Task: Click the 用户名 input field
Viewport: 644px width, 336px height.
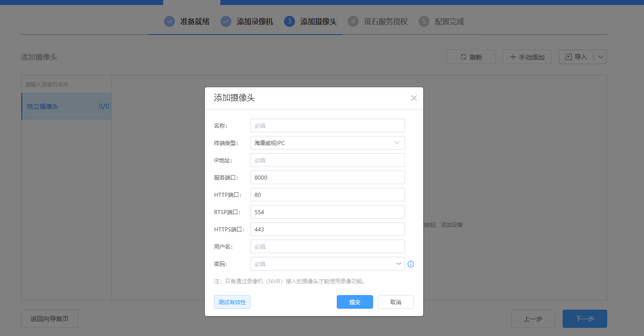Action: [327, 246]
